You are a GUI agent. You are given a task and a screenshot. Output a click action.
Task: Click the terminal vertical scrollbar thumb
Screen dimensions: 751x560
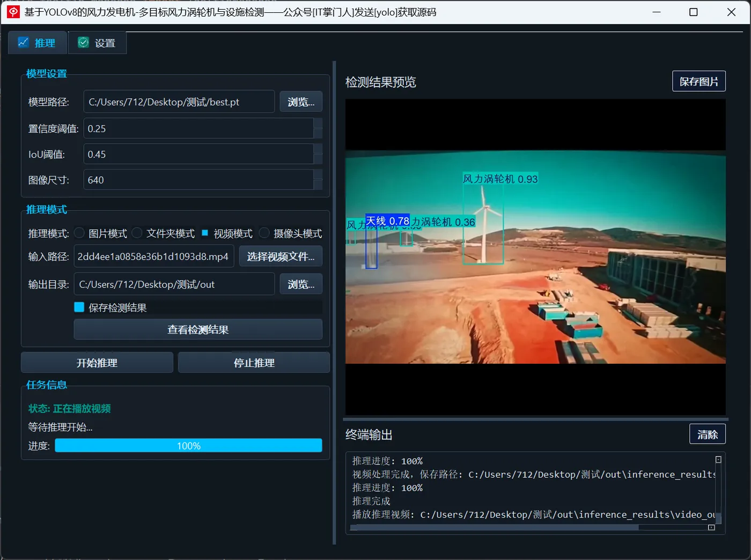719,518
